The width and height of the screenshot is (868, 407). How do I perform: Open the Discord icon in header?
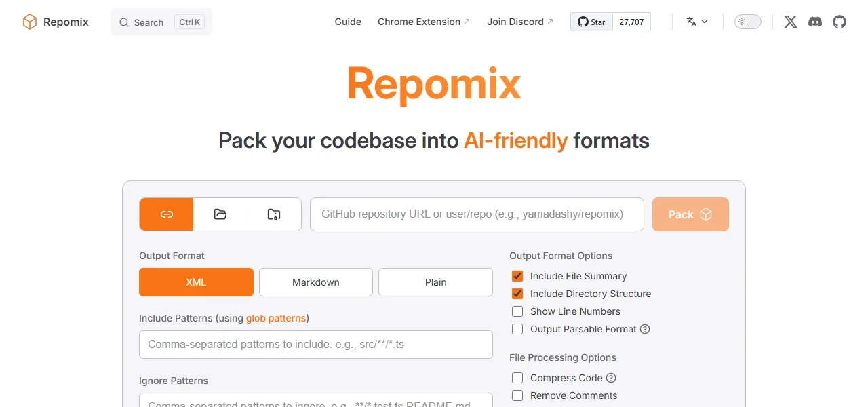(x=815, y=22)
